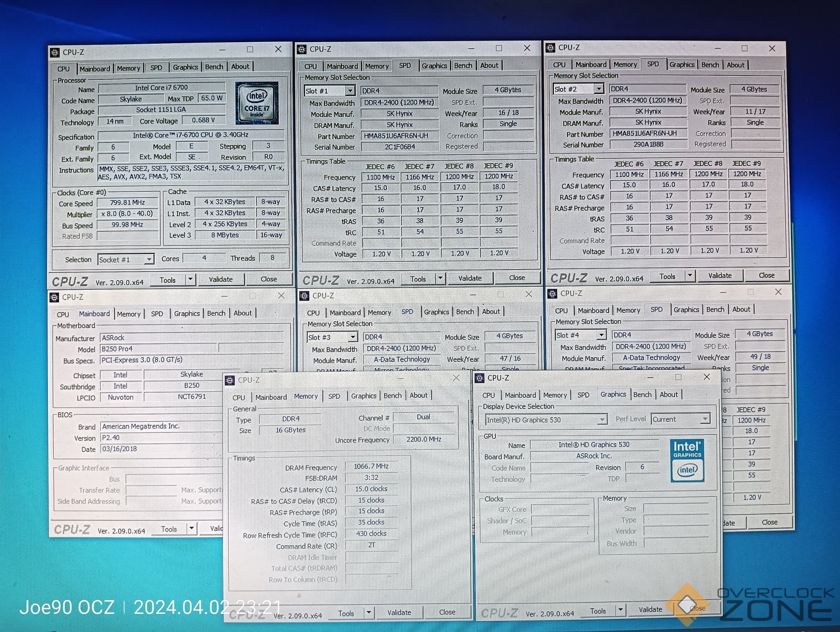840x632 pixels.
Task: Click Core Speed value 799.81 MHz
Action: point(128,203)
